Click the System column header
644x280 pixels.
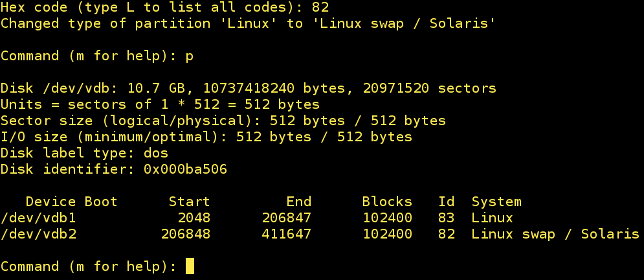tap(496, 202)
